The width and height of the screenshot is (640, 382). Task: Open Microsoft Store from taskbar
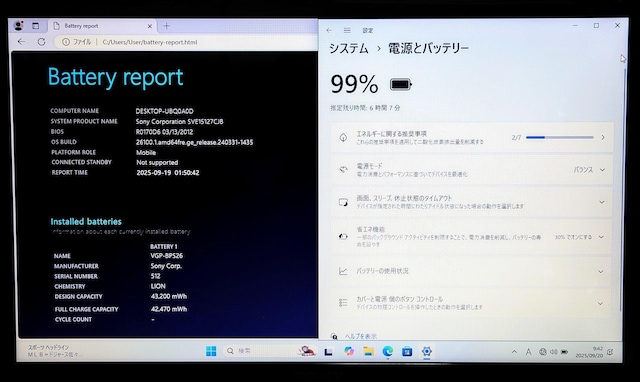coord(407,351)
